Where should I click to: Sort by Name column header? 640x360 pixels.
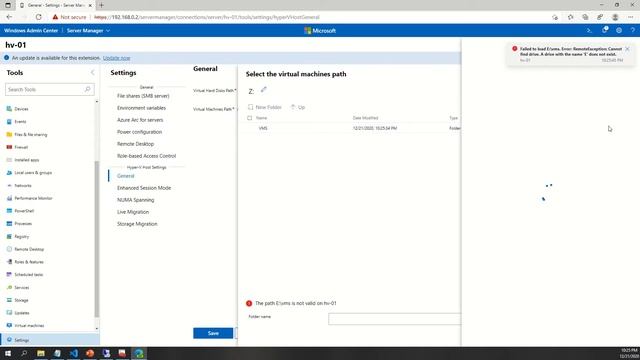pos(261,118)
